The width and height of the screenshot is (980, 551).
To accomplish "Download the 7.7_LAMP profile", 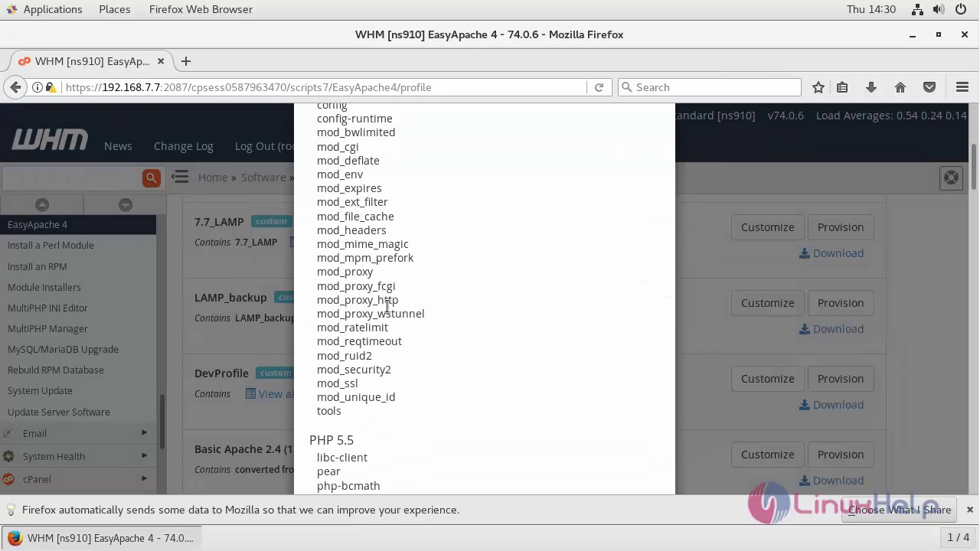I will click(x=831, y=253).
